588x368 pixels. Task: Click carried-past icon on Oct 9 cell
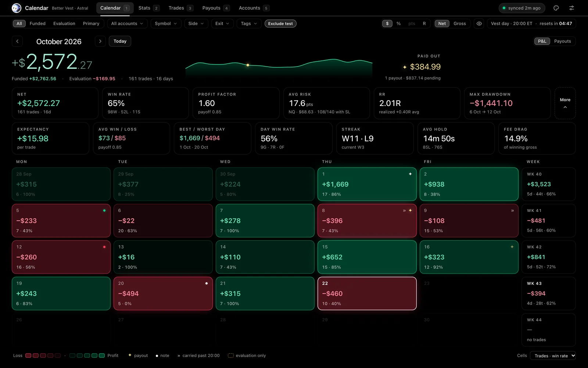tap(512, 210)
